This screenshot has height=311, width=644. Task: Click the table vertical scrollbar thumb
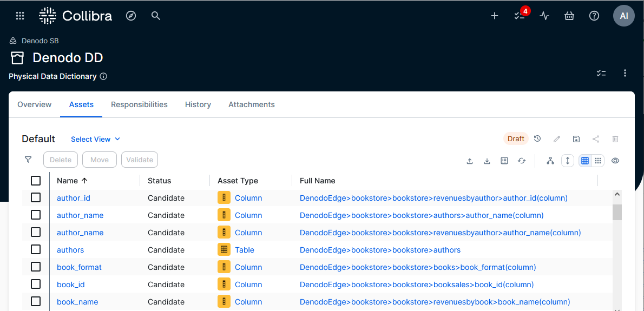tap(617, 212)
